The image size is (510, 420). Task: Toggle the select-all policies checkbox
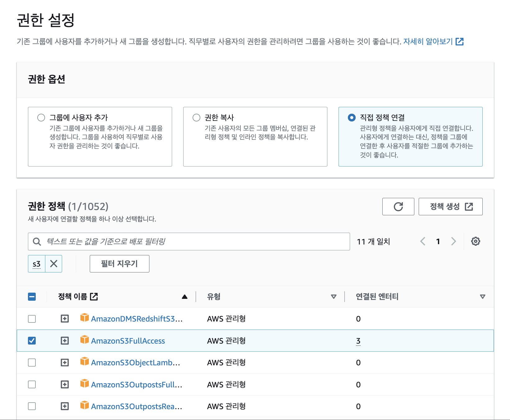32,297
